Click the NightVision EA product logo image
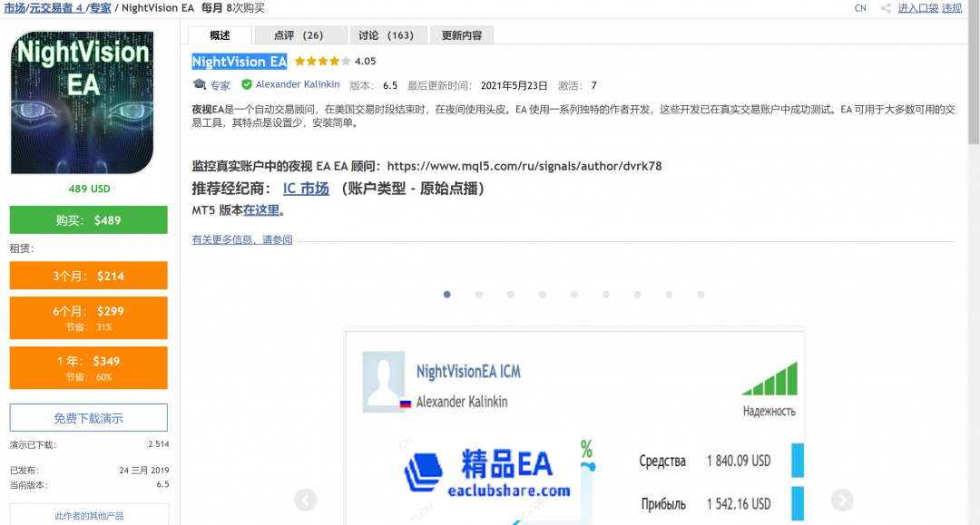The width and height of the screenshot is (980, 525). pos(83,102)
